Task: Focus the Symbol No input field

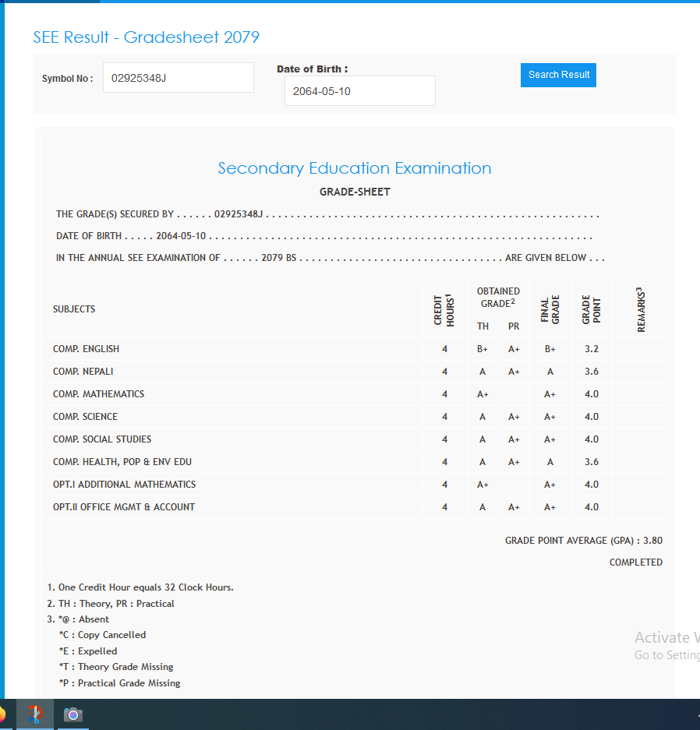Action: [x=178, y=78]
